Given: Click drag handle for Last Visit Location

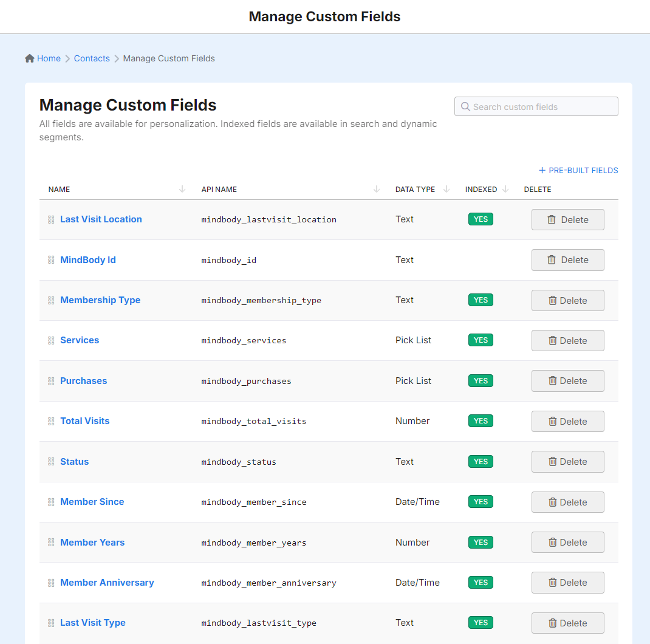Looking at the screenshot, I should 51,219.
